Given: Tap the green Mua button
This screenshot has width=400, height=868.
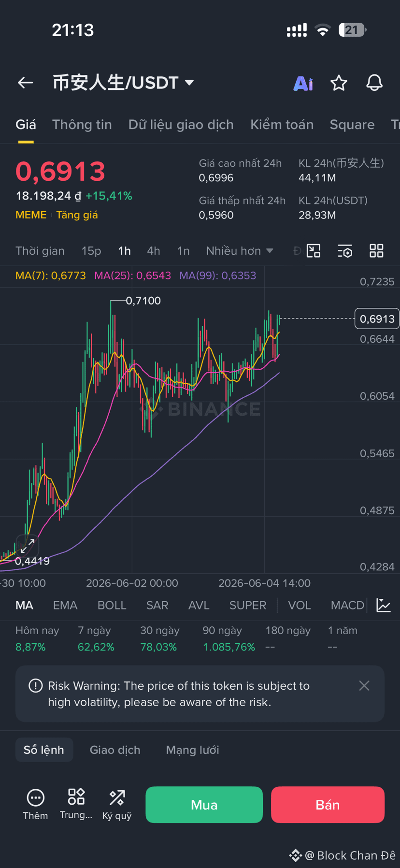Looking at the screenshot, I should point(204,805).
